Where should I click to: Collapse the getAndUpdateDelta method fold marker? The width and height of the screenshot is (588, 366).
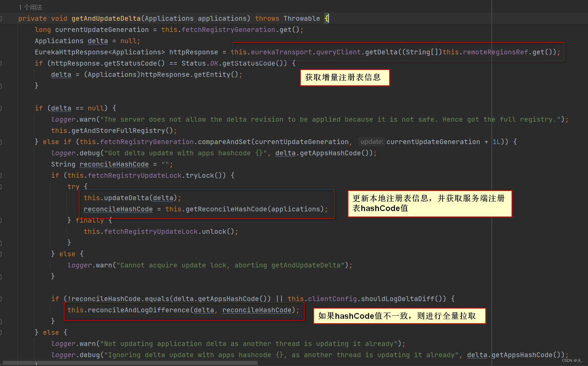pos(1,18)
